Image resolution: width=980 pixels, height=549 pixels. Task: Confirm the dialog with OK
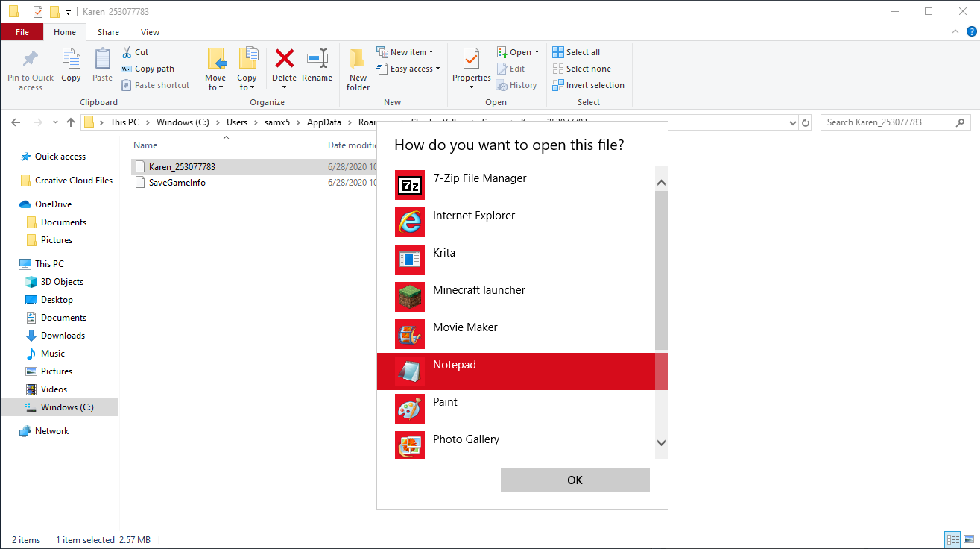(575, 480)
